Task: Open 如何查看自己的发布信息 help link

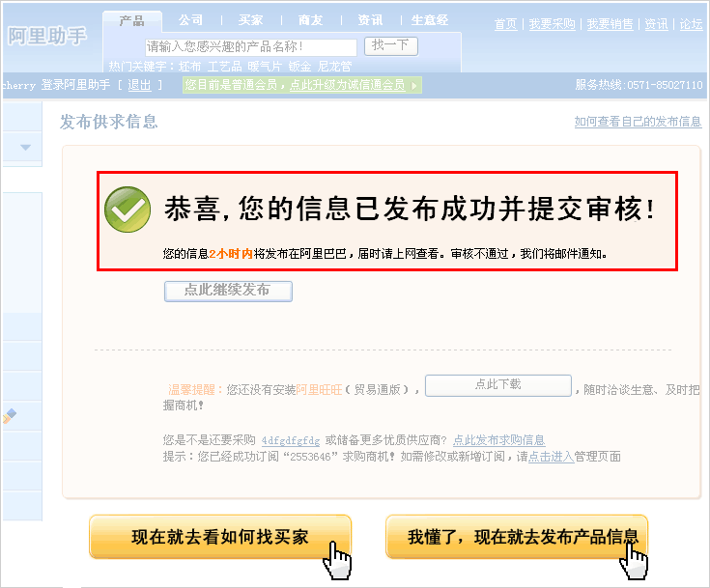Action: click(x=638, y=122)
